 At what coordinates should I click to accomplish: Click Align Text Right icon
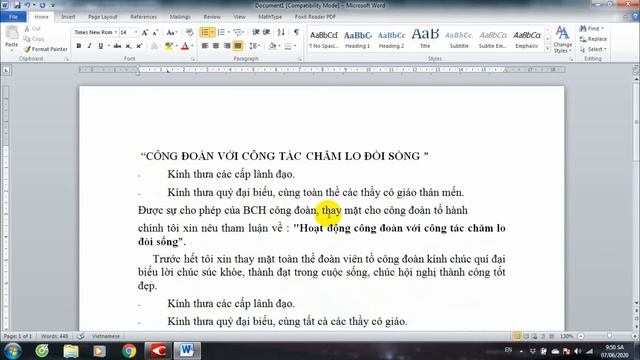(227, 46)
